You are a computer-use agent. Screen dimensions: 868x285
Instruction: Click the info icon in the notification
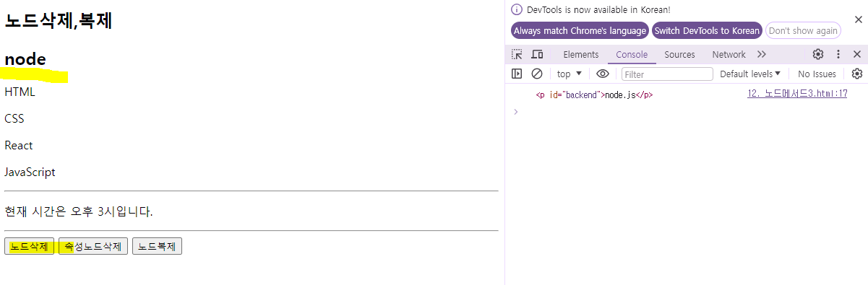517,9
